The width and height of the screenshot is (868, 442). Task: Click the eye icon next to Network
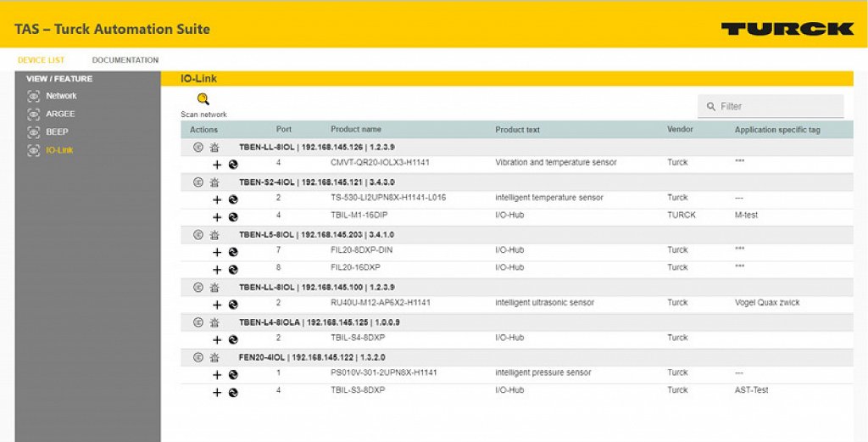[x=34, y=96]
